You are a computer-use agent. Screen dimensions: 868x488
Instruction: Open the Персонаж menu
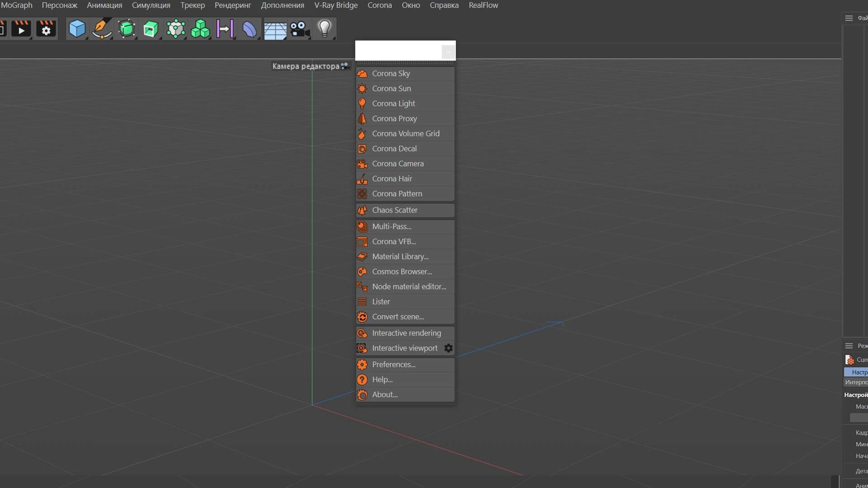coord(60,5)
